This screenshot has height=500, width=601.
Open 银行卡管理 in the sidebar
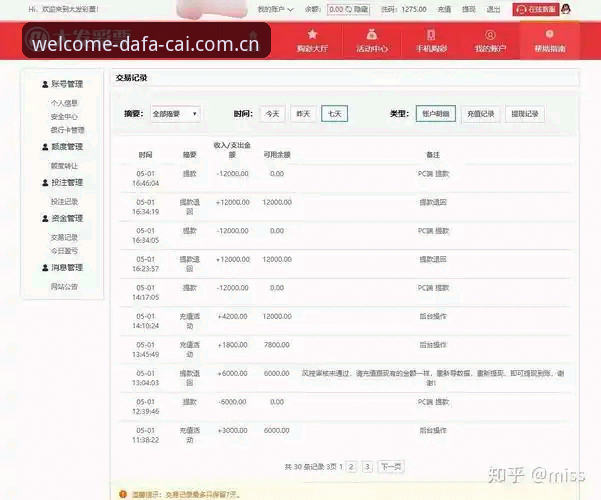point(67,130)
